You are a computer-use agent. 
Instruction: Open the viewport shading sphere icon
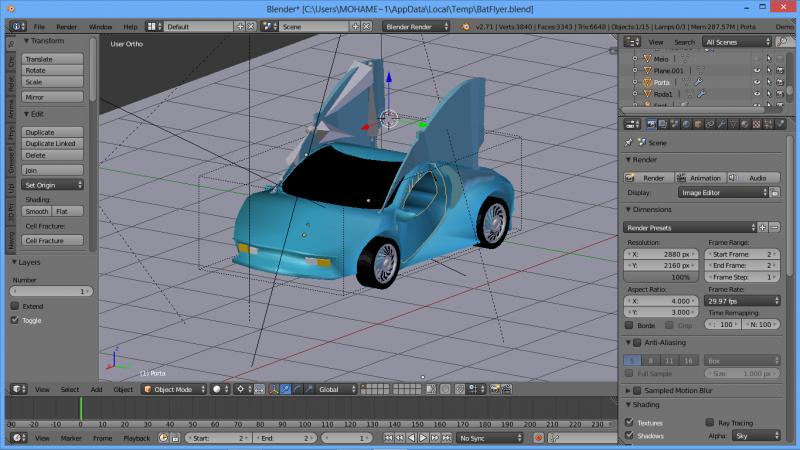coord(217,389)
